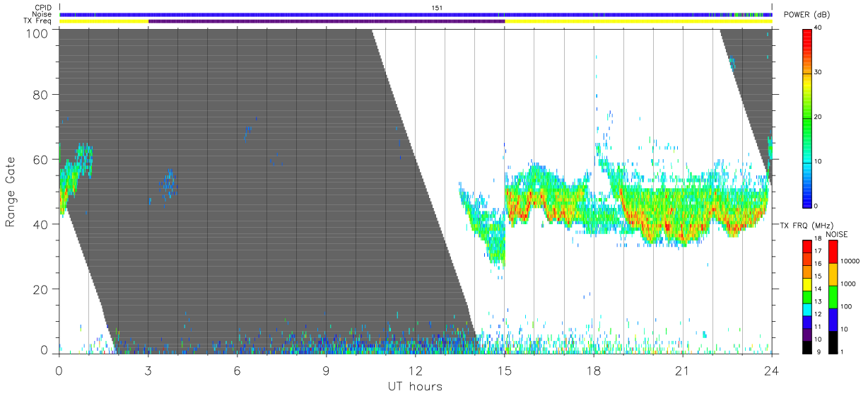Click the NOISE legend title

click(836, 234)
